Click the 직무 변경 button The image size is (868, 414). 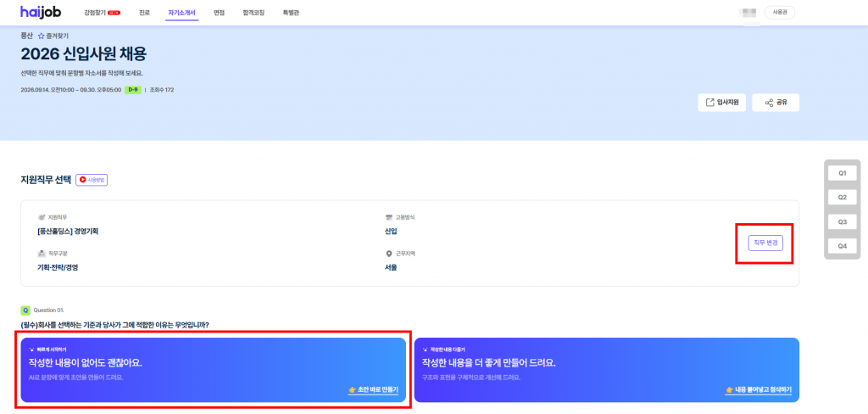coord(765,243)
